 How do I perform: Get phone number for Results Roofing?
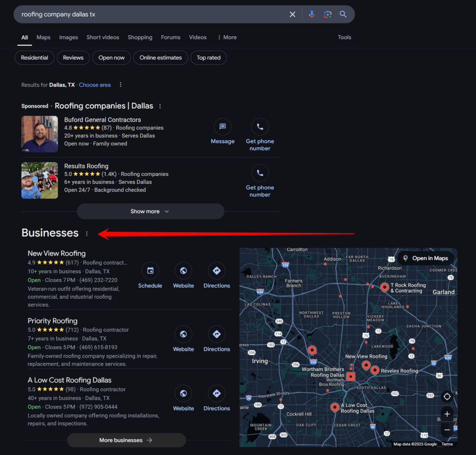(x=260, y=173)
